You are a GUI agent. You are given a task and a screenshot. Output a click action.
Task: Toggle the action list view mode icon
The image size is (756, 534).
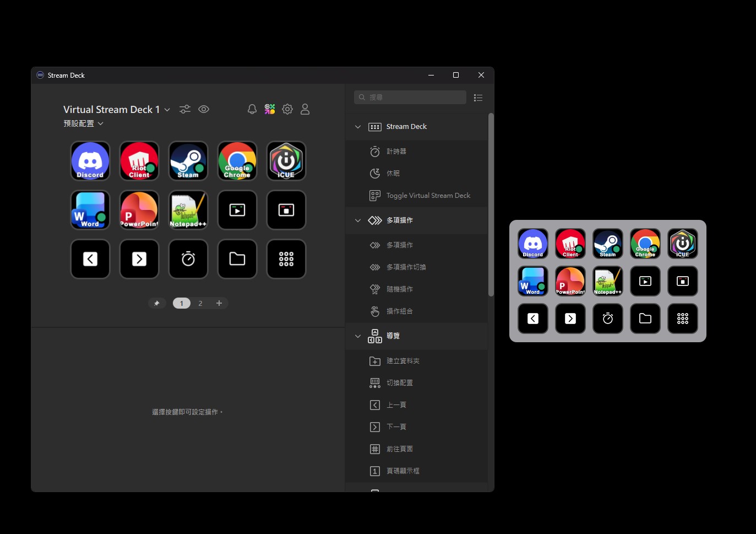pos(478,98)
